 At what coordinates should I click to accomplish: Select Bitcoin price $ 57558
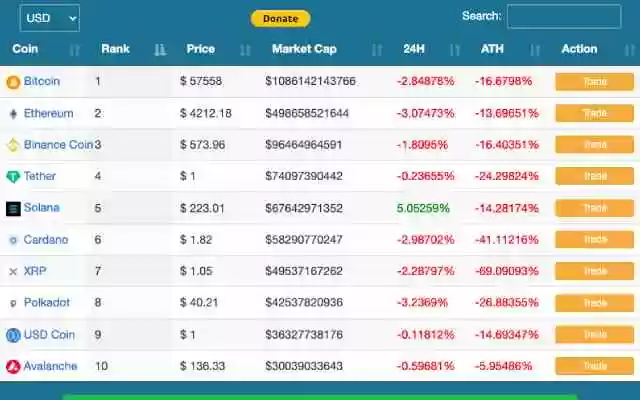pyautogui.click(x=201, y=81)
